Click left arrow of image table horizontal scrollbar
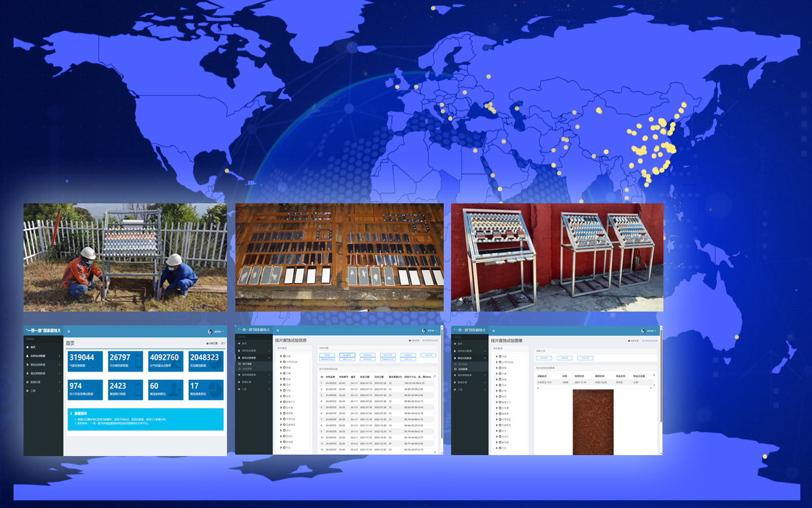 pyautogui.click(x=538, y=388)
